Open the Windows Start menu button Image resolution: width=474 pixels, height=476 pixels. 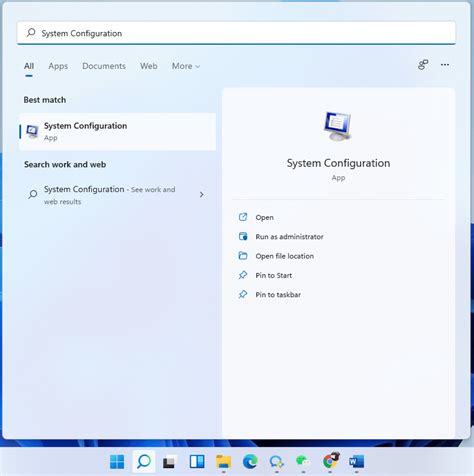pos(117,462)
